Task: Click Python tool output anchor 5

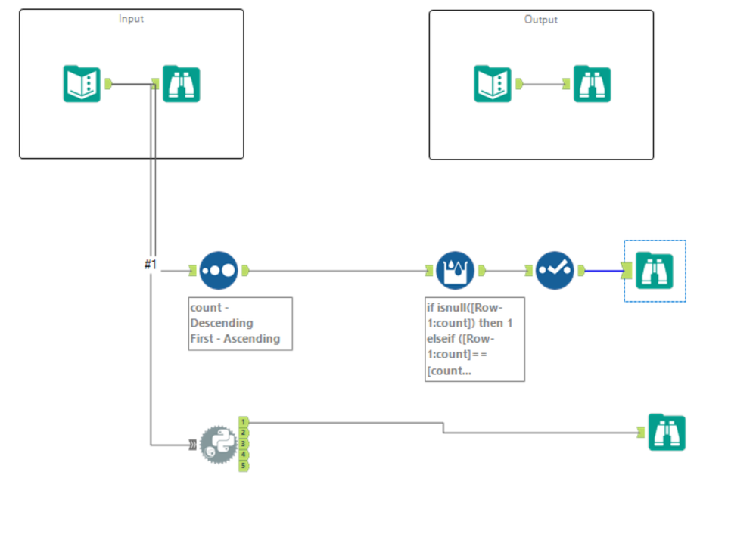Action: pyautogui.click(x=244, y=466)
